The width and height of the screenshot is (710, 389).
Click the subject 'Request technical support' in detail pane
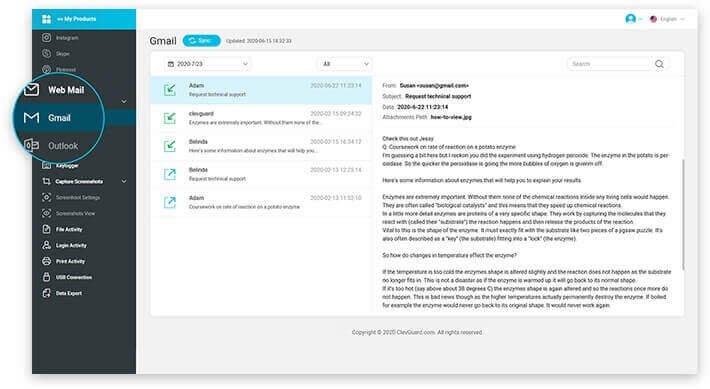[438, 96]
